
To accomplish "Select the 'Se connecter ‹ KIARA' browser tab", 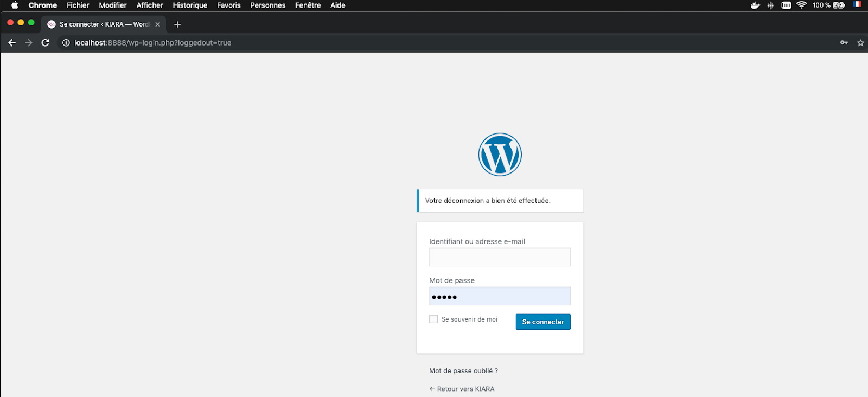I will click(x=104, y=24).
